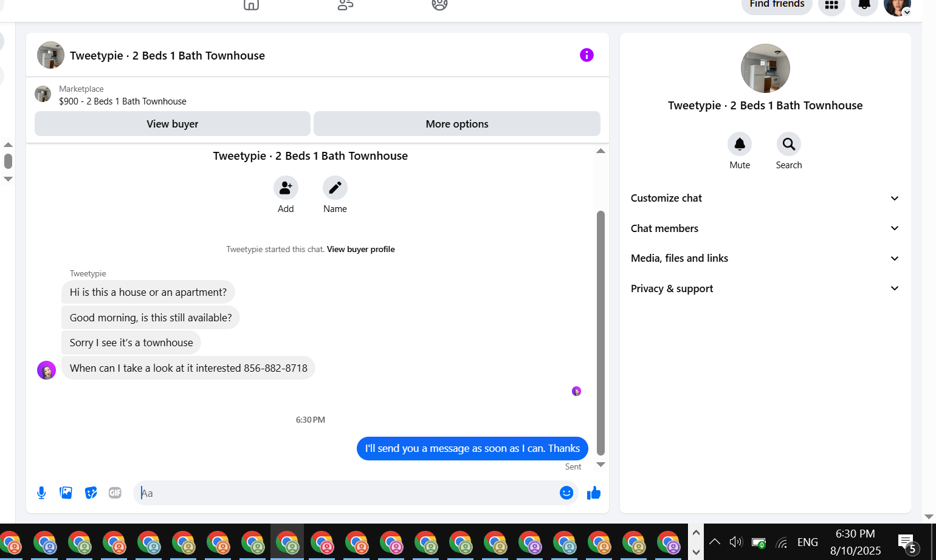Send a thumbs-up like
Screen dimensions: 936x560
(x=594, y=493)
